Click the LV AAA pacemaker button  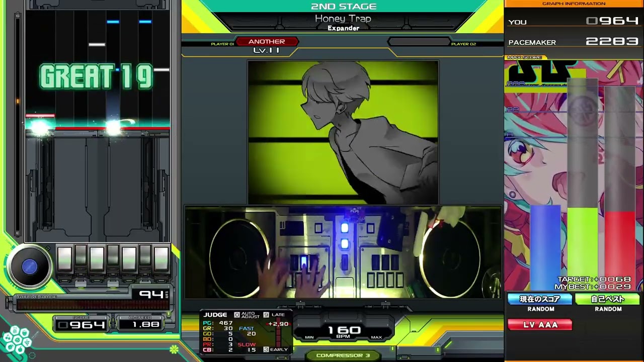[x=540, y=325]
